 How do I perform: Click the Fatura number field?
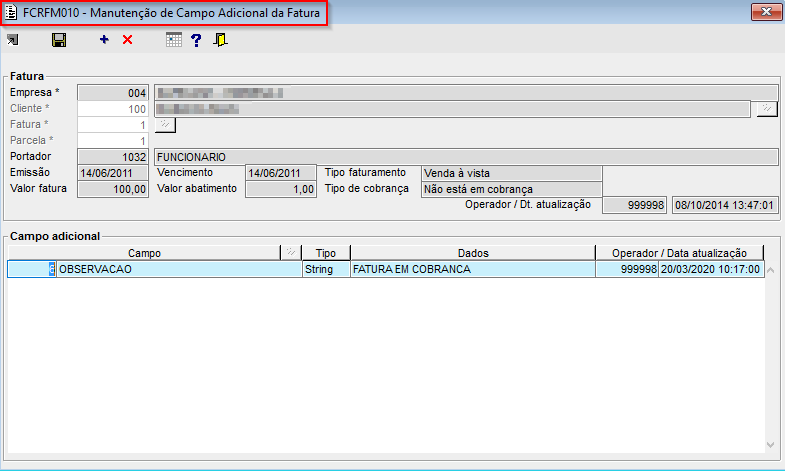coord(113,125)
